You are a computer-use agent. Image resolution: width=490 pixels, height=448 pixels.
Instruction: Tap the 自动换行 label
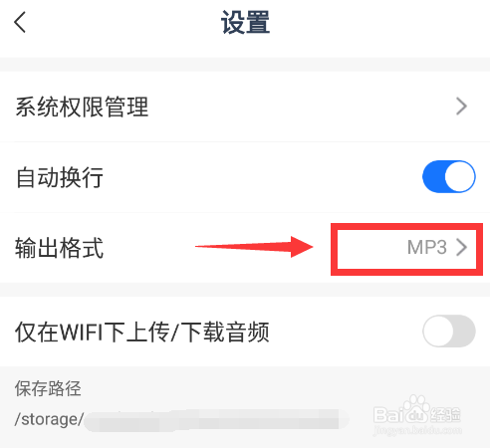pyautogui.click(x=60, y=177)
